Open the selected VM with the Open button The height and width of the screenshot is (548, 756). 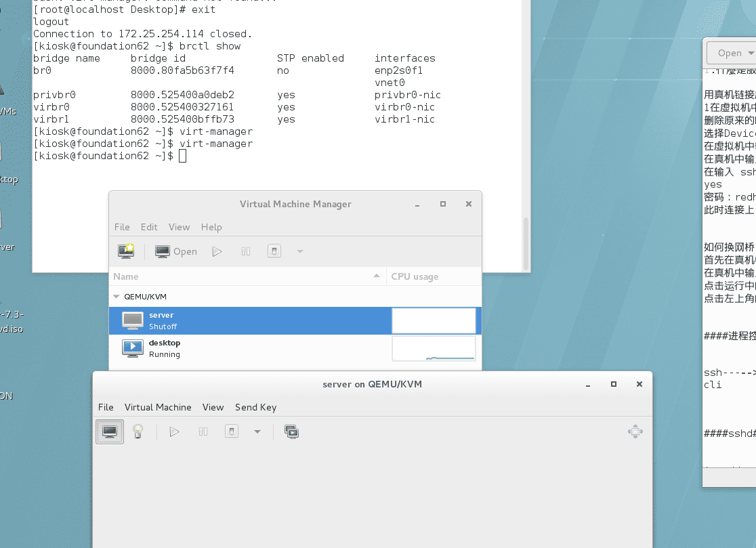point(176,251)
